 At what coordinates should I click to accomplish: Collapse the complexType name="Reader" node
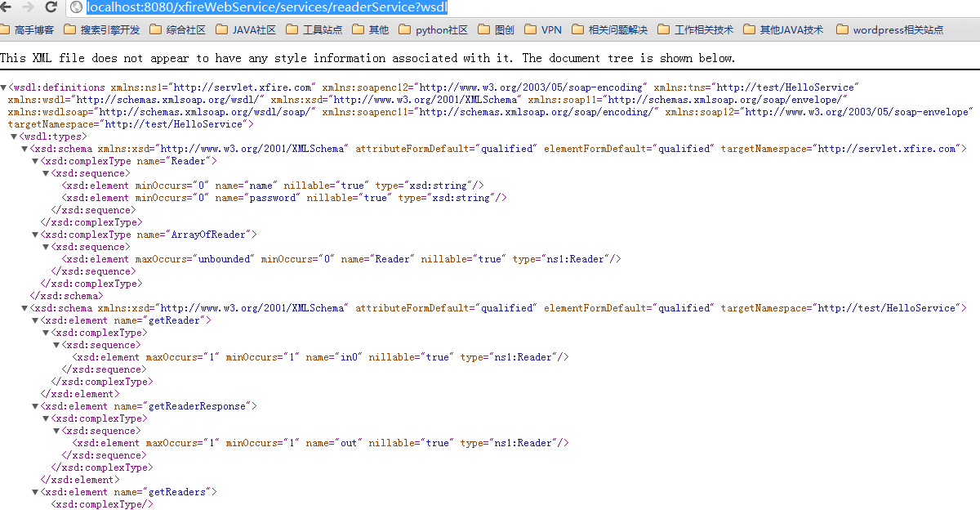coord(35,161)
